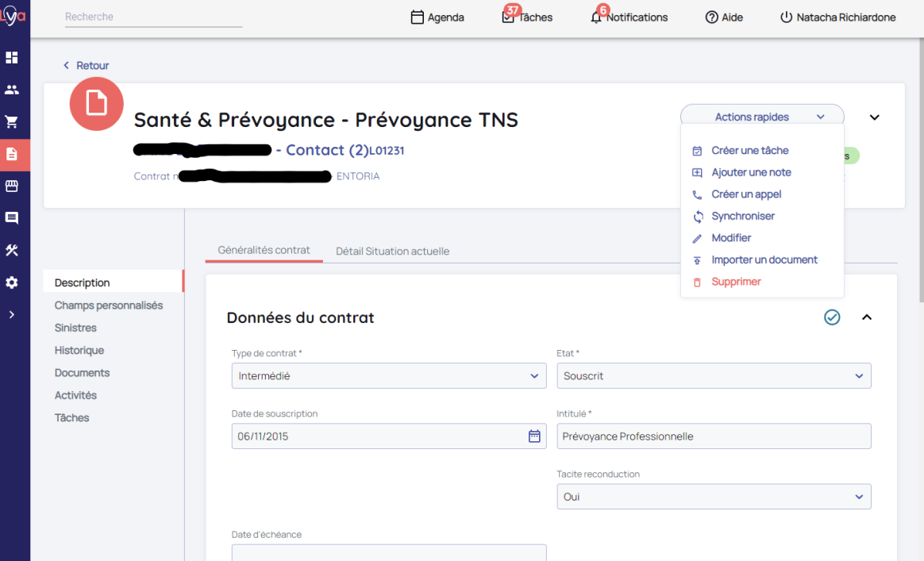
Task: Open settings gear in the sidebar
Action: click(x=12, y=282)
